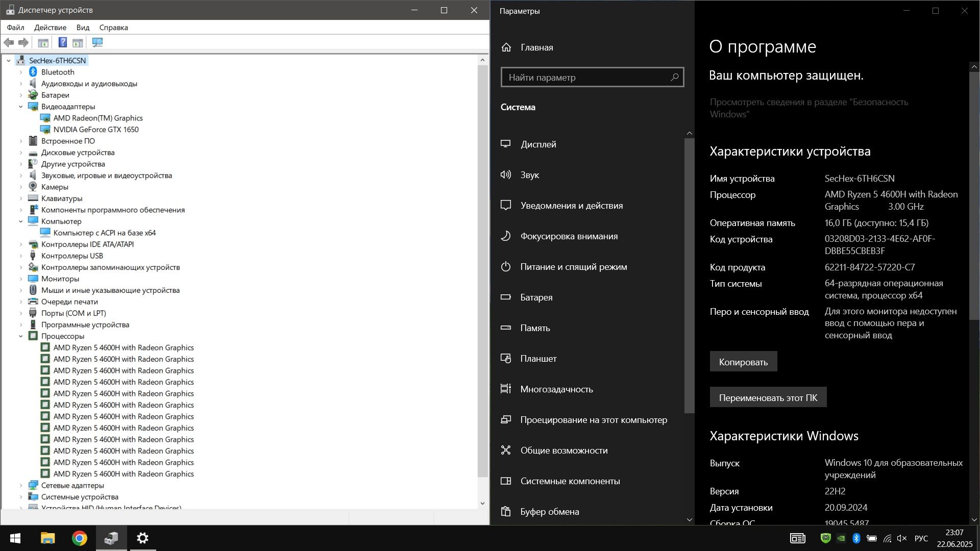Collapse the Компьютер node
This screenshot has width=980, height=551.
tap(21, 221)
